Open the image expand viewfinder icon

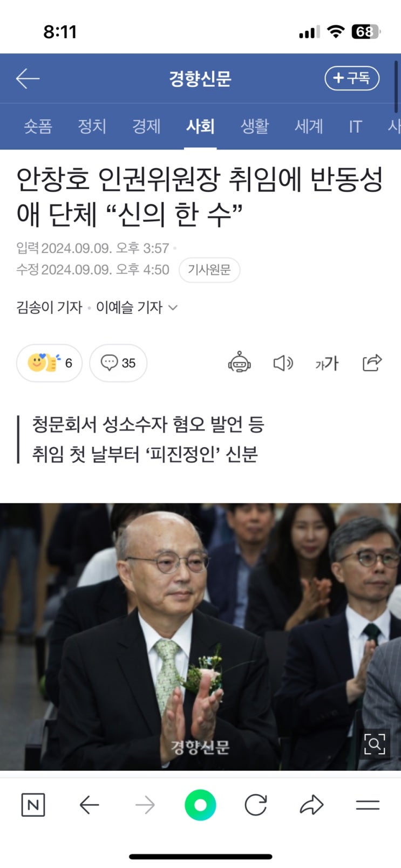pyautogui.click(x=375, y=744)
